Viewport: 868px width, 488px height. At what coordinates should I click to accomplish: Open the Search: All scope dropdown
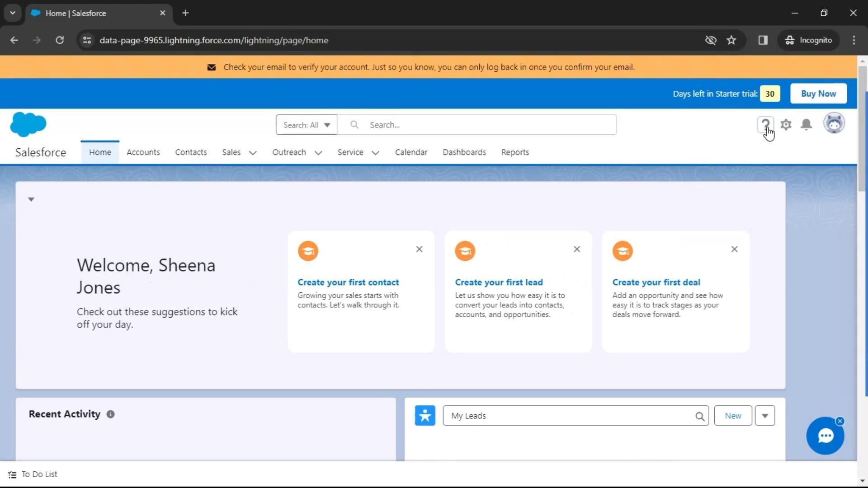click(x=307, y=125)
